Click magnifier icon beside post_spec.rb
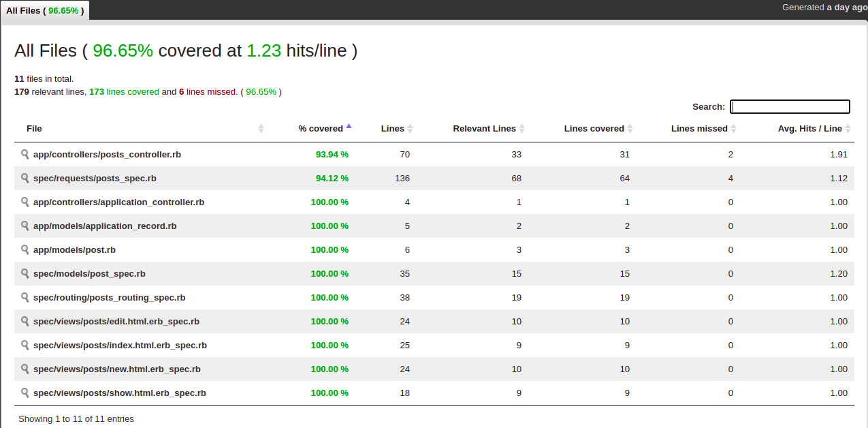The image size is (868, 428). click(25, 273)
